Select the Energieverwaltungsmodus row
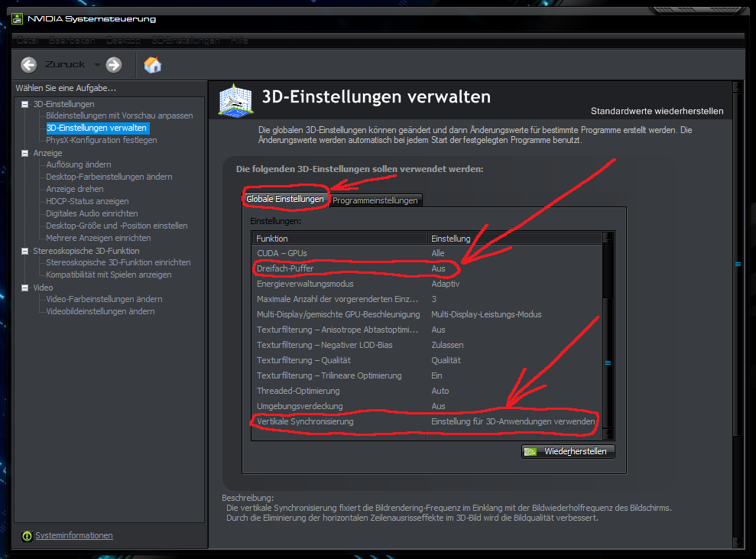Viewport: 756px width, 559px height. (427, 284)
